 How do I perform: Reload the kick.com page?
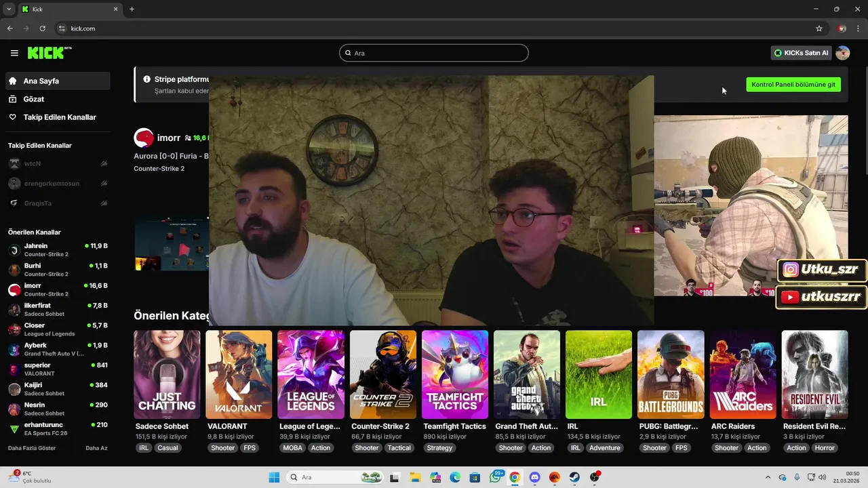click(x=42, y=28)
